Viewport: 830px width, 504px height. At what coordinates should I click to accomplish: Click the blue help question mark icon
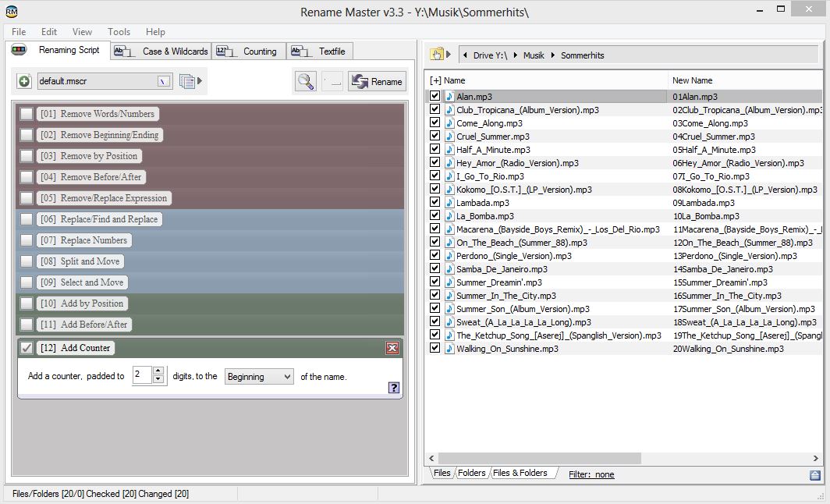(393, 387)
